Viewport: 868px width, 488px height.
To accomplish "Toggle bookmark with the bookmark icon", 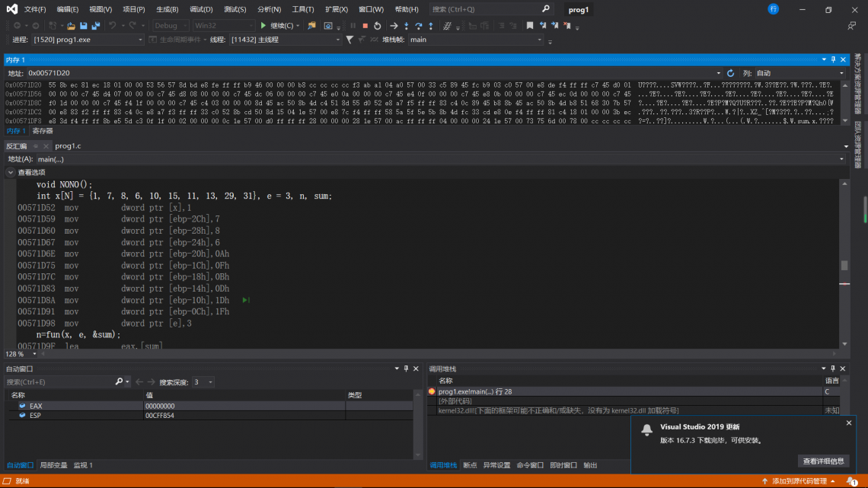I will coord(530,25).
